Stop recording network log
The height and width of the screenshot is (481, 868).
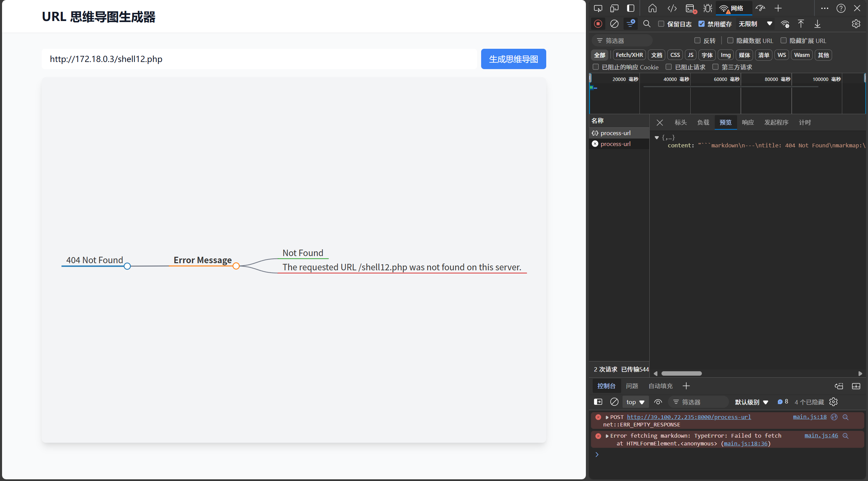[x=598, y=24]
